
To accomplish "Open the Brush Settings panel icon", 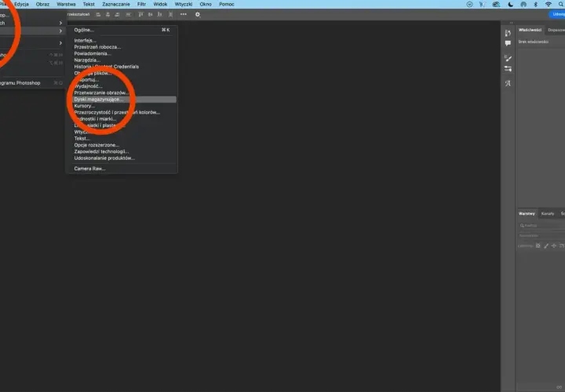I will [x=508, y=58].
